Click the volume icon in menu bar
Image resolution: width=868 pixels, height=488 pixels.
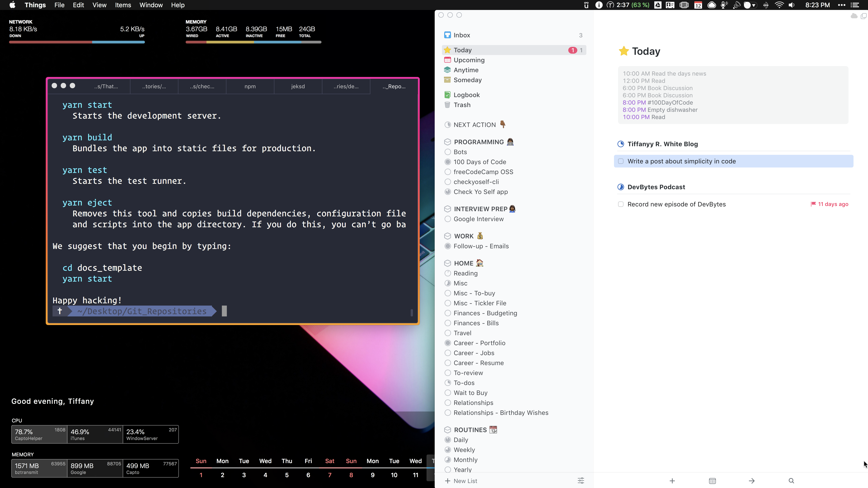pyautogui.click(x=791, y=5)
